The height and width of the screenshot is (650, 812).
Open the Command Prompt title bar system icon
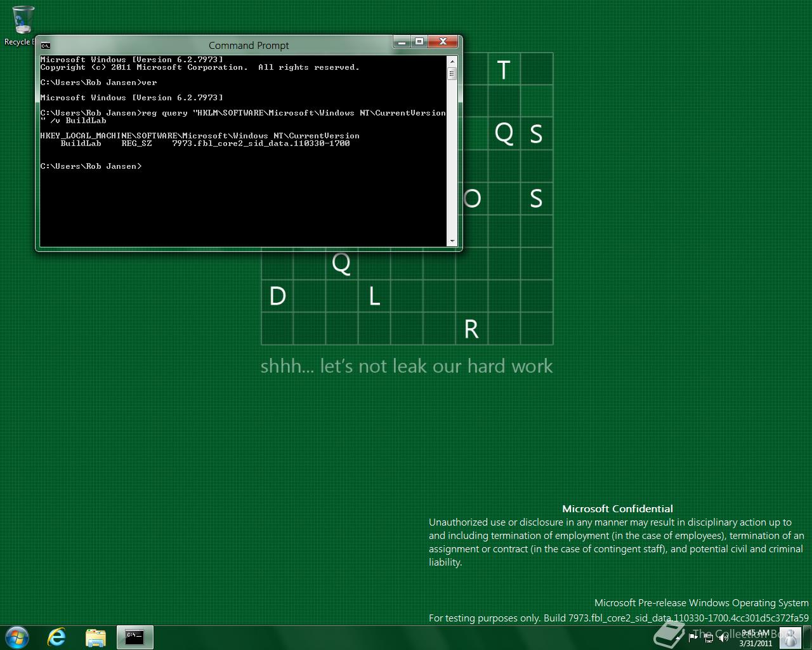(x=46, y=46)
